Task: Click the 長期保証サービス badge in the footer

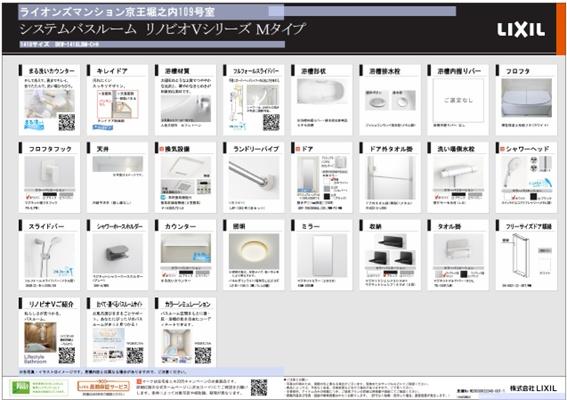Action: point(103,386)
